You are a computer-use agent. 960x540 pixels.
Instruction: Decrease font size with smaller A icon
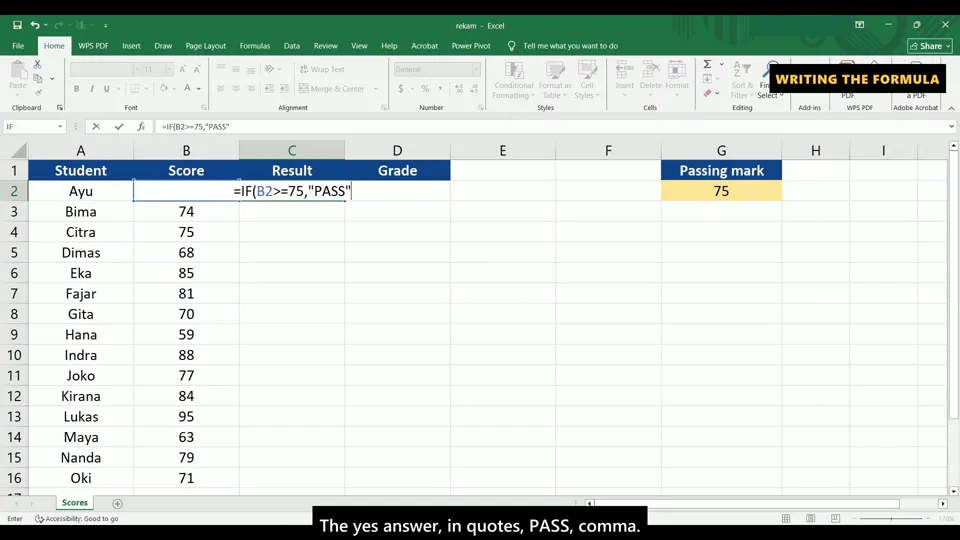tap(197, 69)
